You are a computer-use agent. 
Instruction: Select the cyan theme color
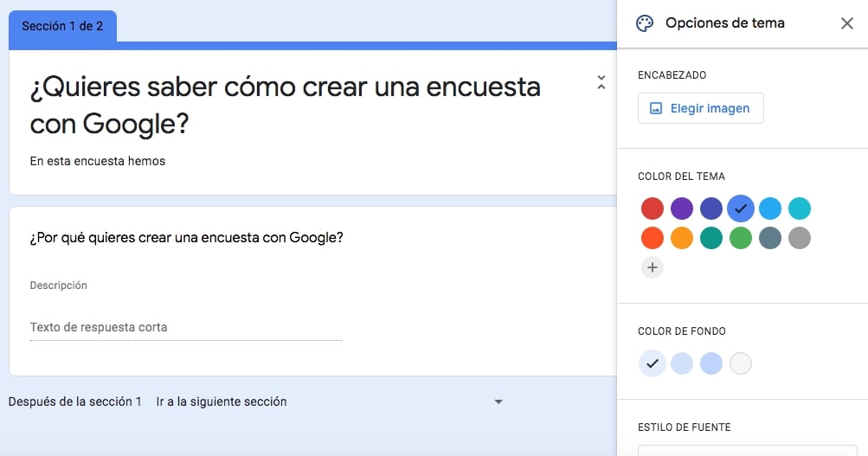pos(800,209)
